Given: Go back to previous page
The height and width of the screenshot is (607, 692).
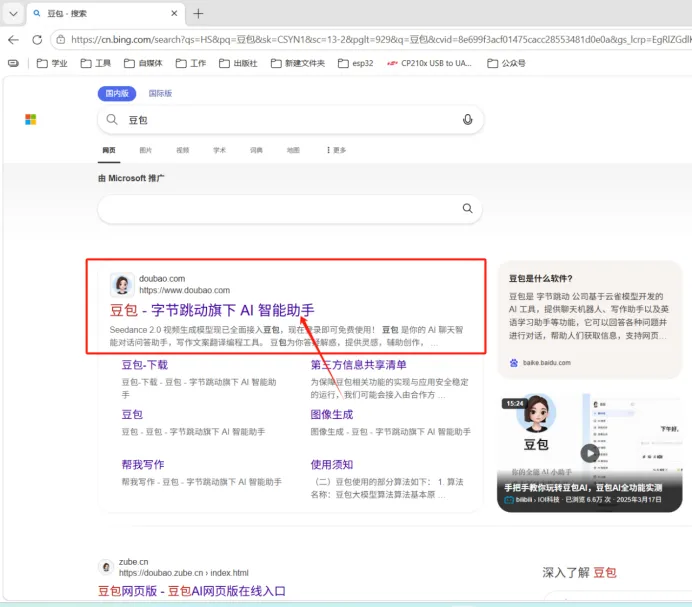Looking at the screenshot, I should point(14,40).
